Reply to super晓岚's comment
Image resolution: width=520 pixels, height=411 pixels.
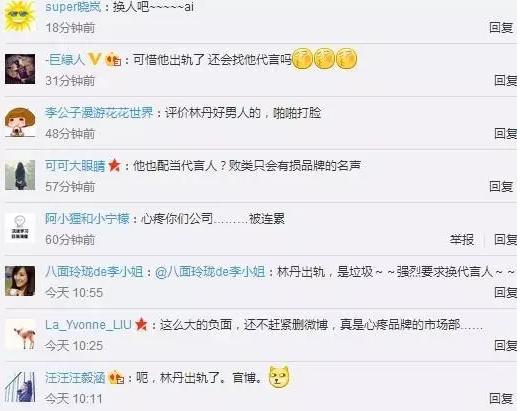[501, 27]
